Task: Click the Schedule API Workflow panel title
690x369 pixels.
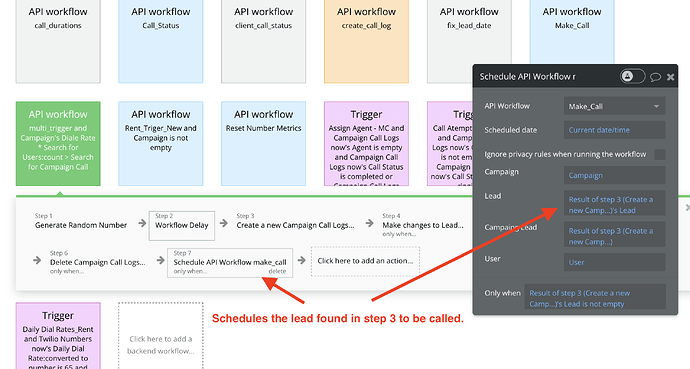Action: point(527,77)
